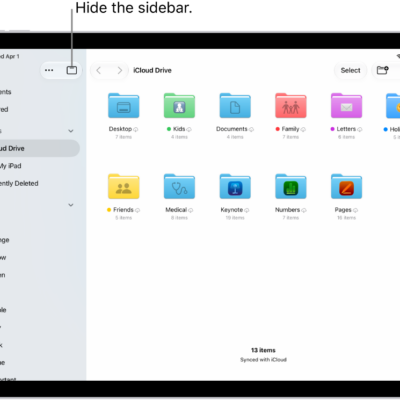Click the Numbers folder name label
The height and width of the screenshot is (400, 400).
point(287,210)
